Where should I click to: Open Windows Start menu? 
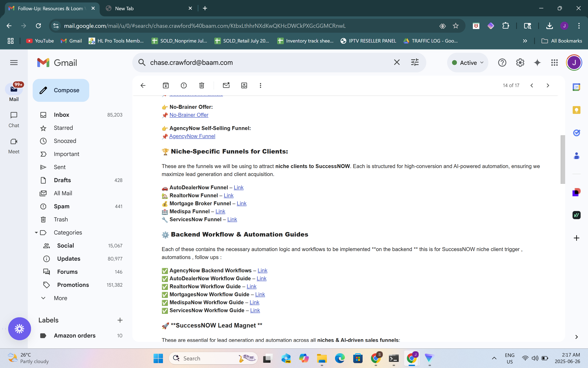coord(158,358)
